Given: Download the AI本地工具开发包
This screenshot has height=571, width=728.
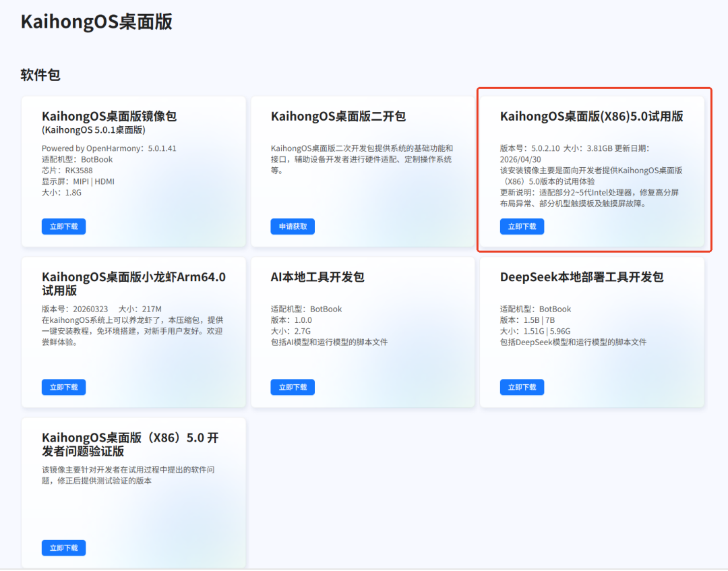Looking at the screenshot, I should tap(293, 387).
